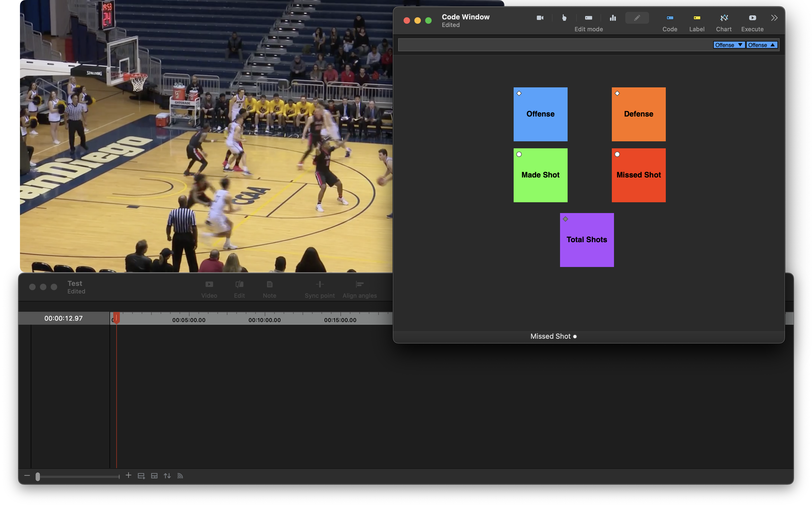The height and width of the screenshot is (507, 812).
Task: Close the Code Window with red button
Action: coord(407,20)
